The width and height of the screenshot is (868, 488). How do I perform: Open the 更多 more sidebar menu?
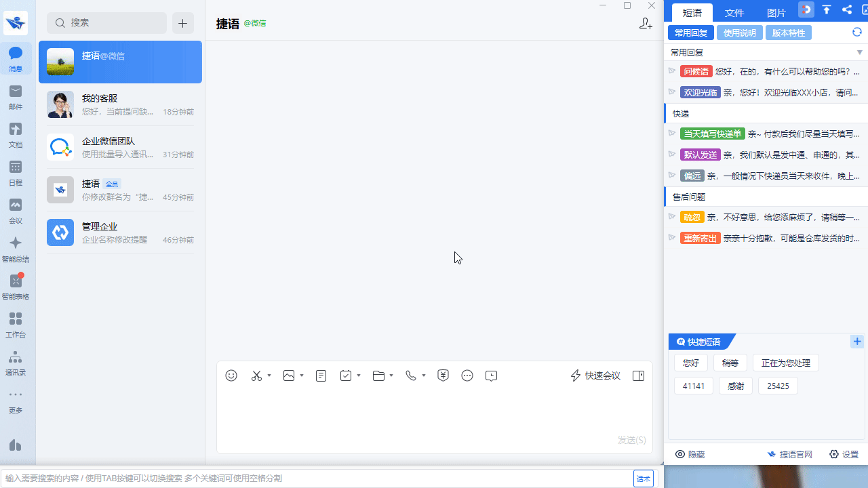tap(16, 400)
